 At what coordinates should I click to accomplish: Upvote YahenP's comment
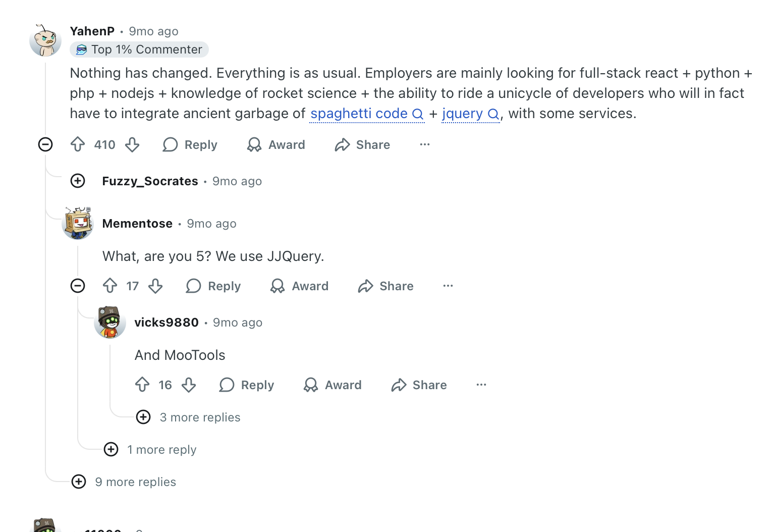(x=78, y=145)
